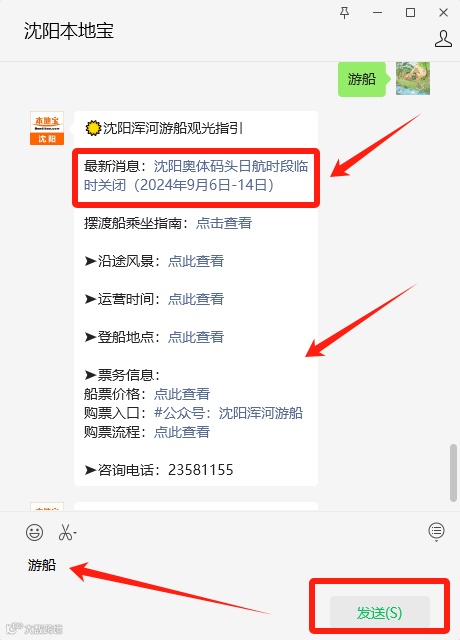Image resolution: width=460 pixels, height=640 pixels.
Task: Open the emoji picker smiley icon
Action: tap(34, 532)
